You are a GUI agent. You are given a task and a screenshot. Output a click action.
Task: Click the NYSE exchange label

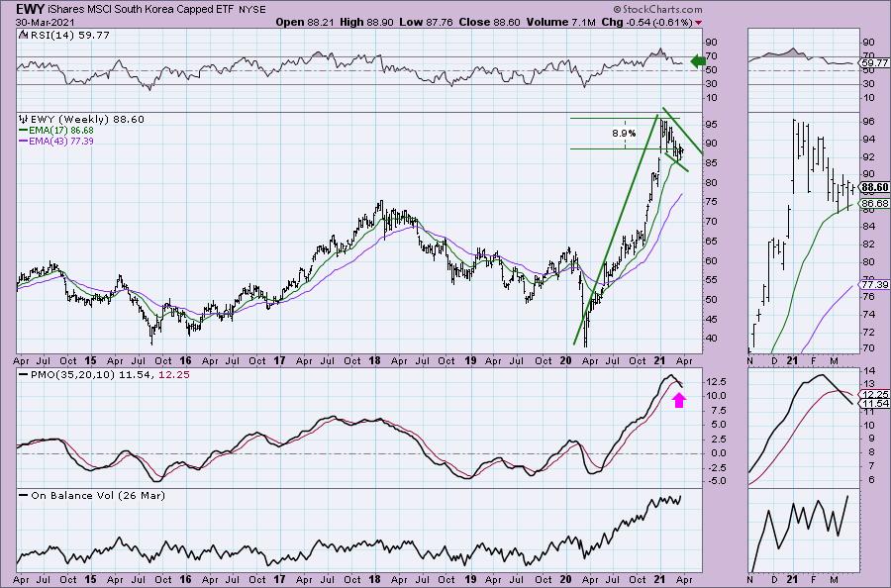[252, 10]
